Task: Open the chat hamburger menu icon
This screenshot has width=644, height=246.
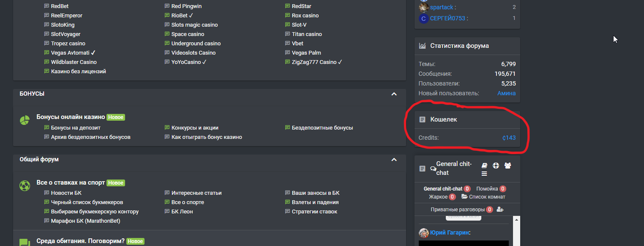Action: click(485, 174)
